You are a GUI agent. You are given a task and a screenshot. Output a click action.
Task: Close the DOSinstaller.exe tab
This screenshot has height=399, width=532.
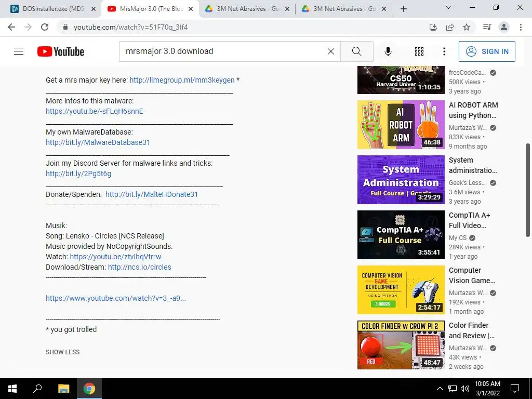94,9
